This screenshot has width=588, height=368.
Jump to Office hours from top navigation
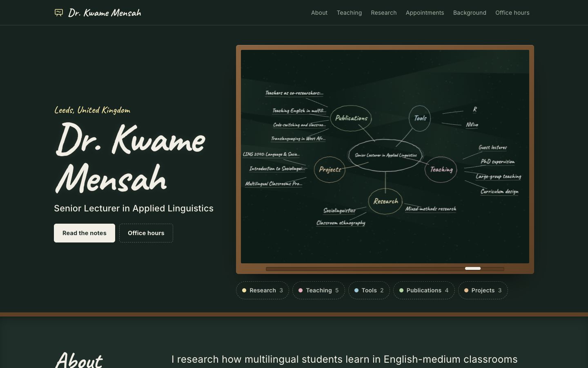[x=512, y=13]
